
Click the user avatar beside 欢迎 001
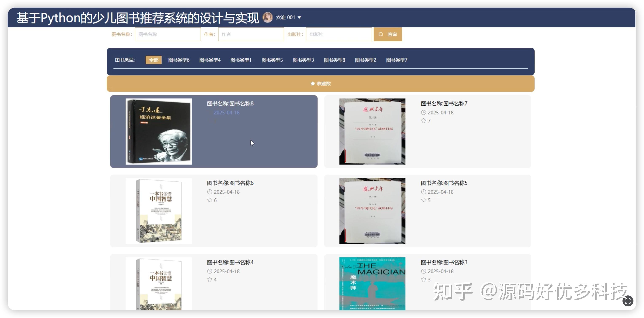(x=268, y=17)
